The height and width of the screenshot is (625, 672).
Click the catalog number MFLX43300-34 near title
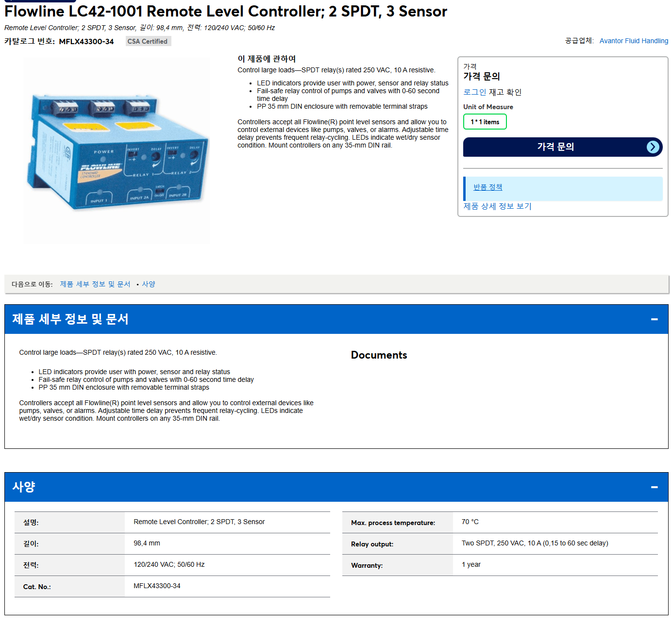click(86, 42)
